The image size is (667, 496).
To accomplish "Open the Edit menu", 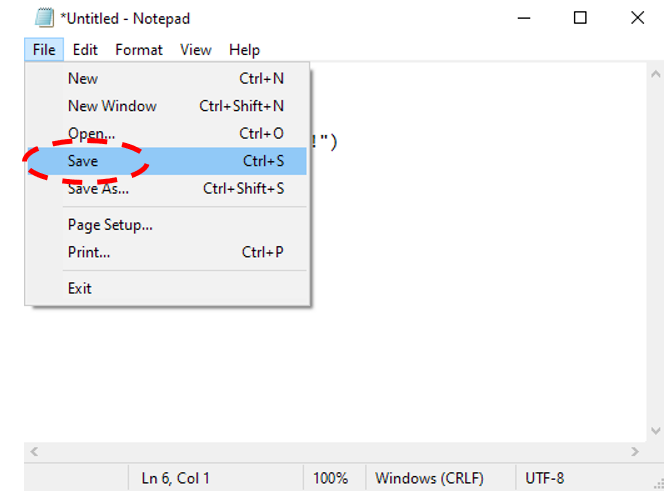I will [x=85, y=50].
